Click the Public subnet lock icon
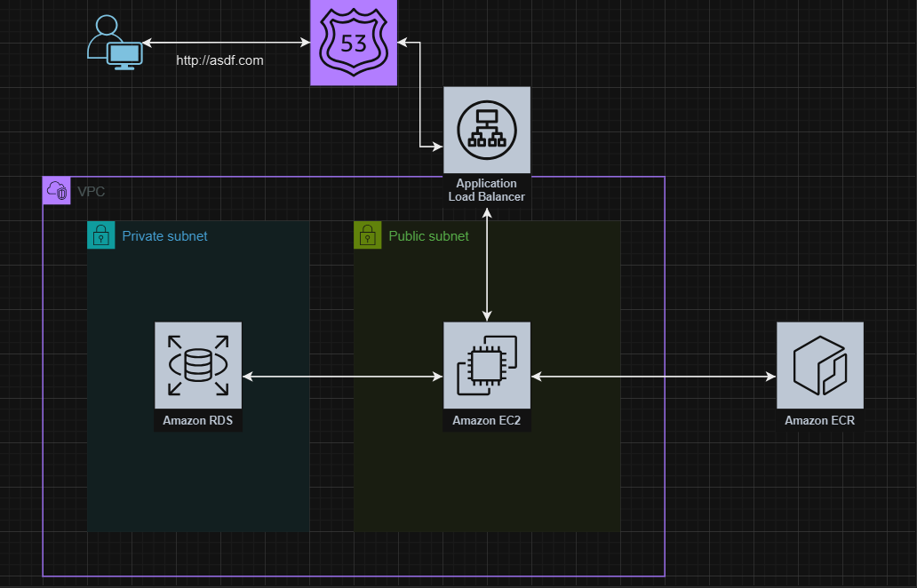The width and height of the screenshot is (917, 588). click(x=367, y=235)
